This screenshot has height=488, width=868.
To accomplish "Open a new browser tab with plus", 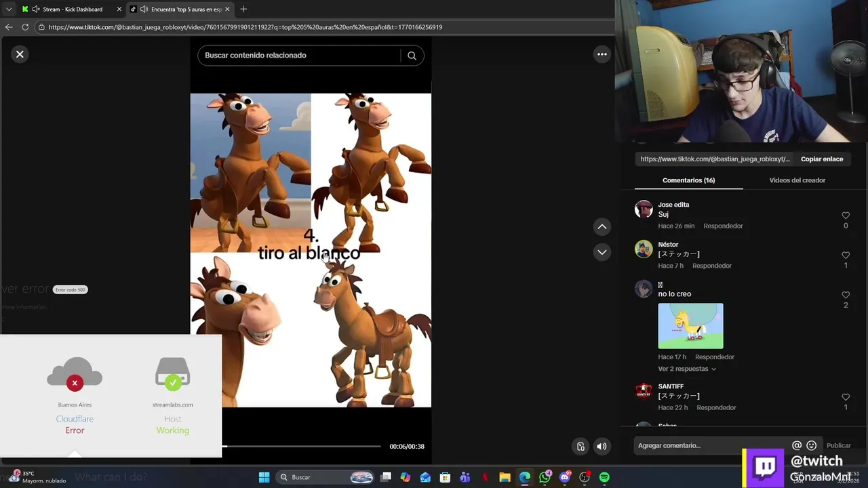I will [243, 9].
